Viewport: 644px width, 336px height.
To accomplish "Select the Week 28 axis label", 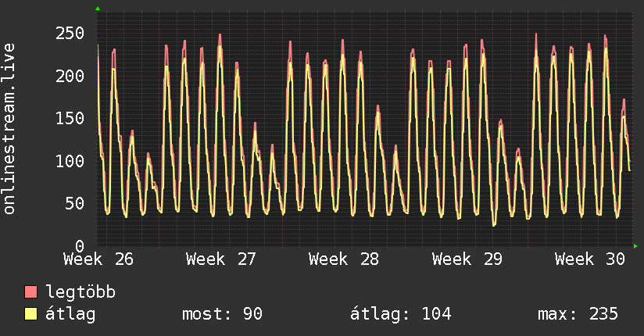I will click(344, 259).
